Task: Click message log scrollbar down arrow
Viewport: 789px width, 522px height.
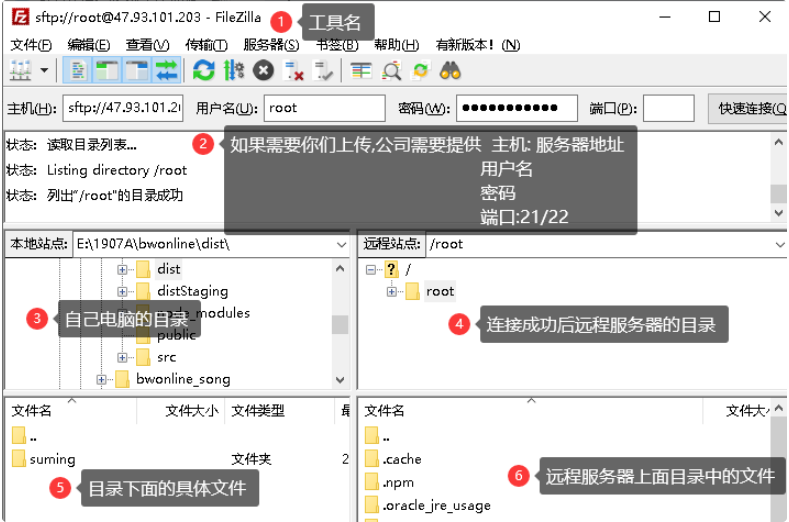Action: point(779,213)
